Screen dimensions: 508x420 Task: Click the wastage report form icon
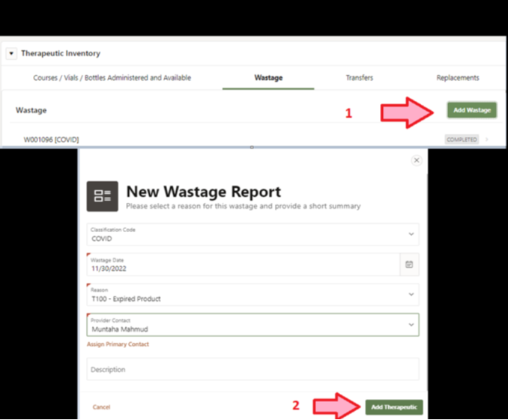coord(103,196)
